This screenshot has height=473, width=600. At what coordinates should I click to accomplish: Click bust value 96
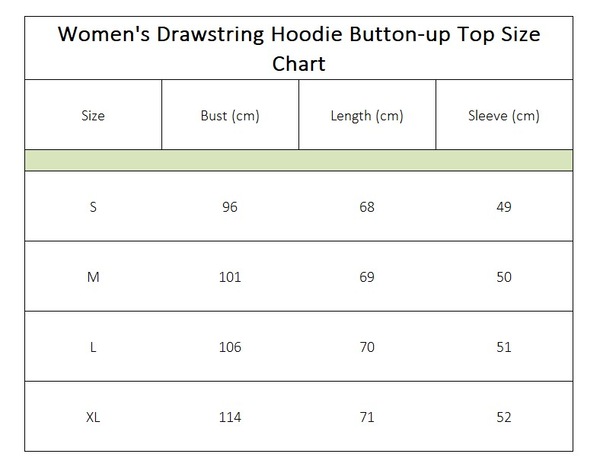click(230, 207)
